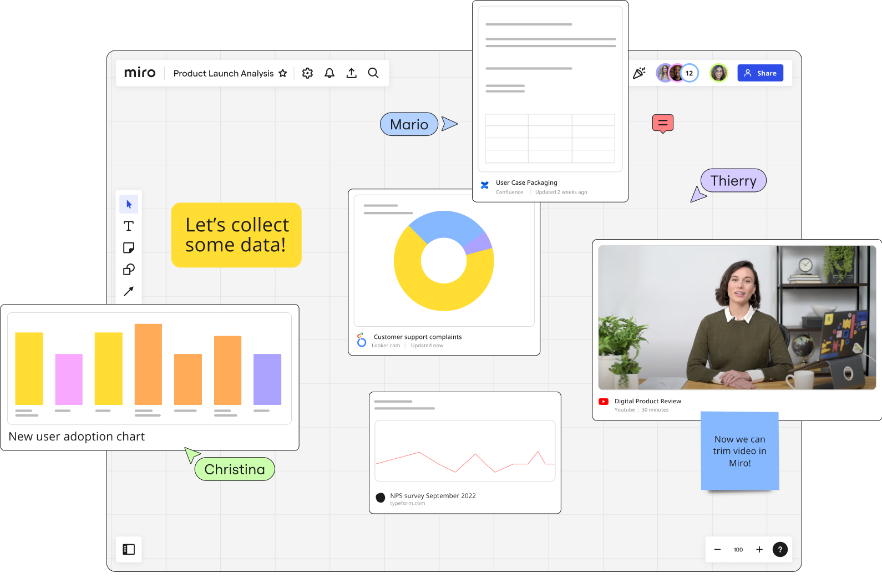Screen dimensions: 882x588
Task: Open board settings gear icon
Action: coord(307,73)
